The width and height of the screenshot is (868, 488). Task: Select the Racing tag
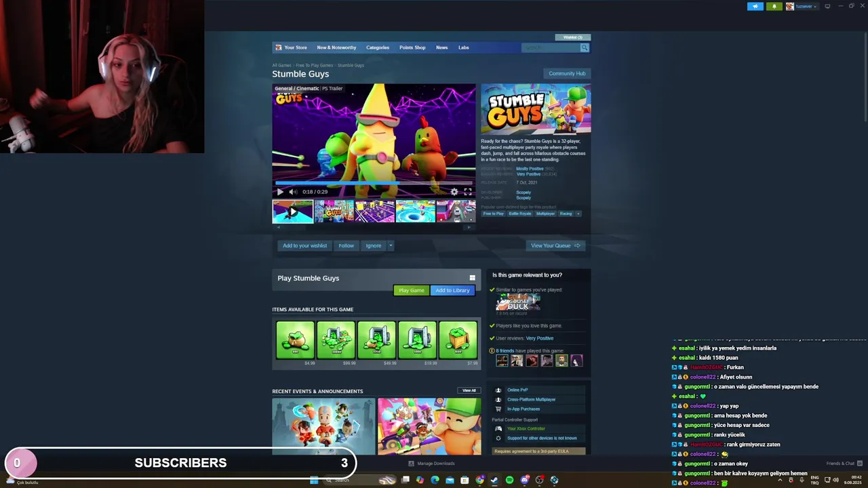[x=566, y=213]
